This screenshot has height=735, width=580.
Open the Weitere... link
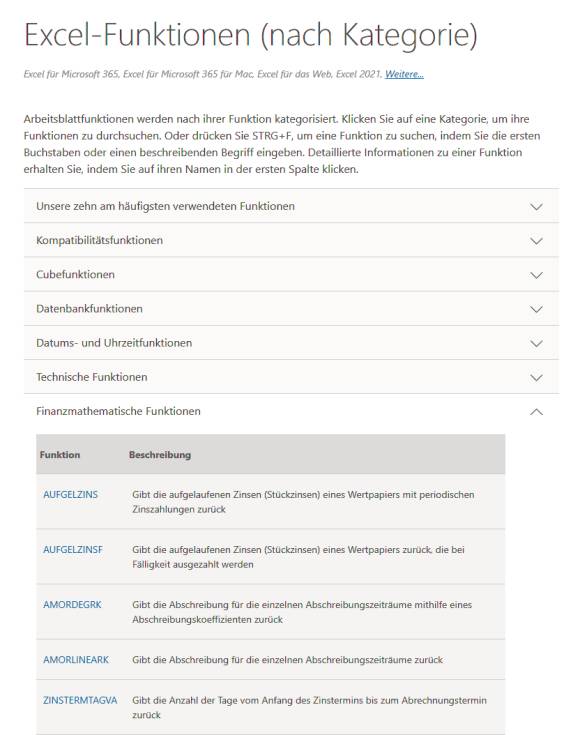tap(404, 74)
